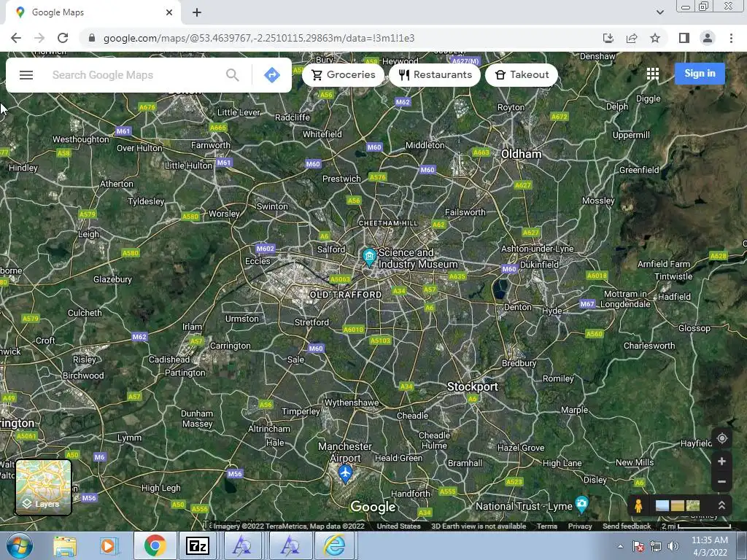Show your location with the target icon
The image size is (747, 560).
pyautogui.click(x=721, y=438)
